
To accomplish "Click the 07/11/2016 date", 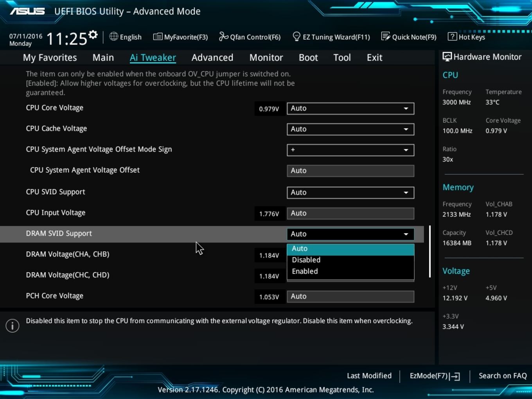I will [26, 36].
